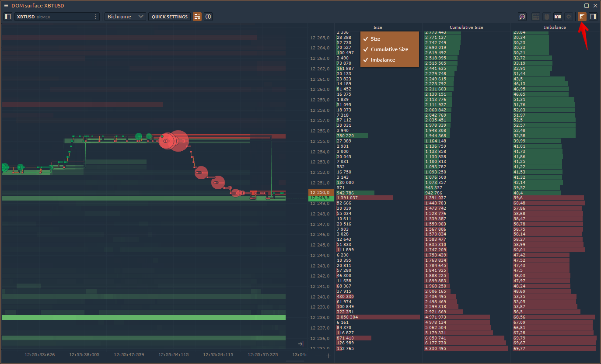Click the Cumulative Size column header

[x=466, y=27]
